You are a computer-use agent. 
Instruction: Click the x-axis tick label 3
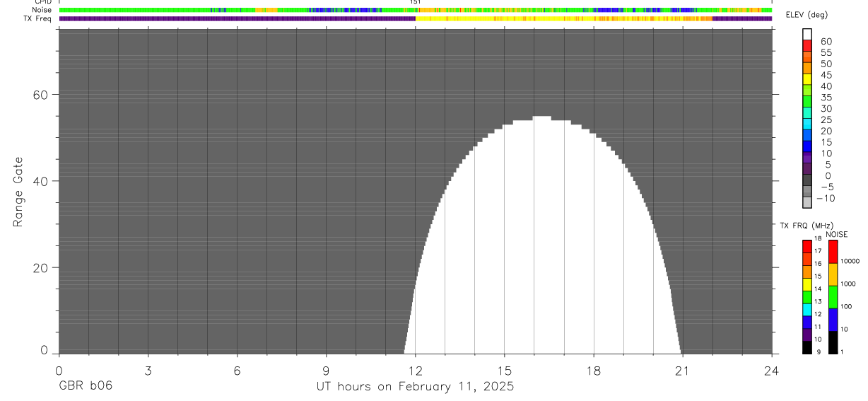pos(148,370)
